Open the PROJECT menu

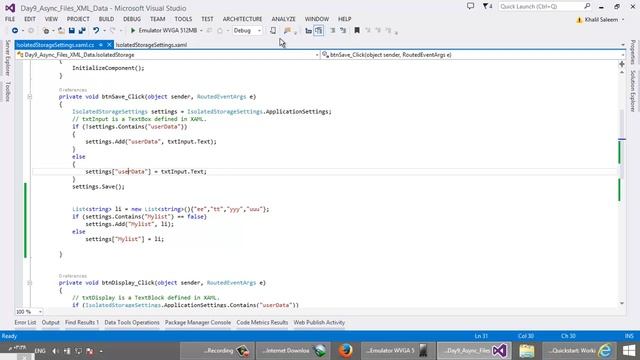click(78, 19)
